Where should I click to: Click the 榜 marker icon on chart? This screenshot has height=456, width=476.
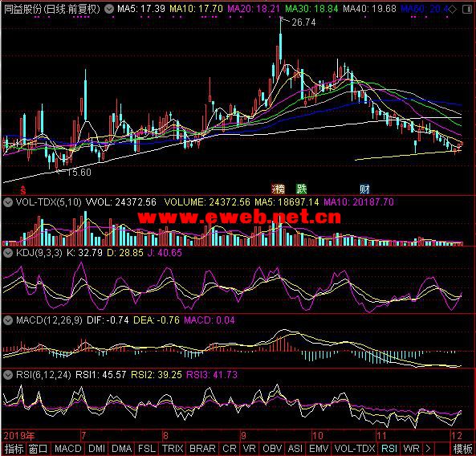(x=278, y=189)
